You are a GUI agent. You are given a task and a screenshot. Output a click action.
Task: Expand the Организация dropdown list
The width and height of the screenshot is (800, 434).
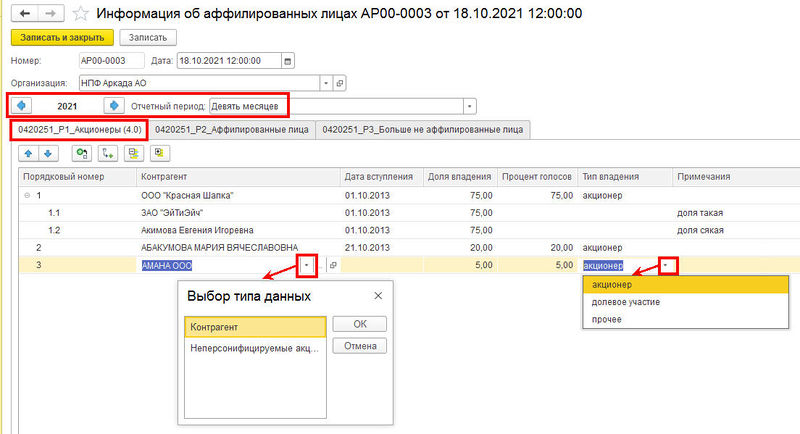[326, 82]
